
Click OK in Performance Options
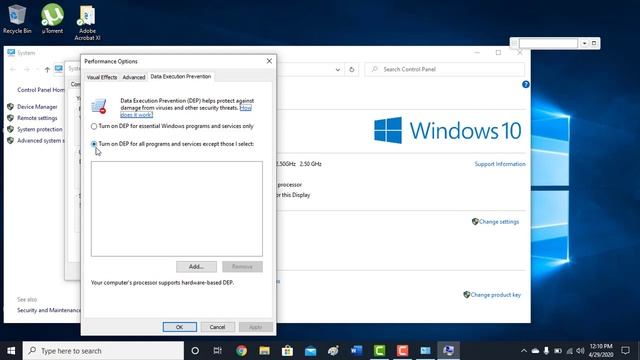pyautogui.click(x=180, y=327)
